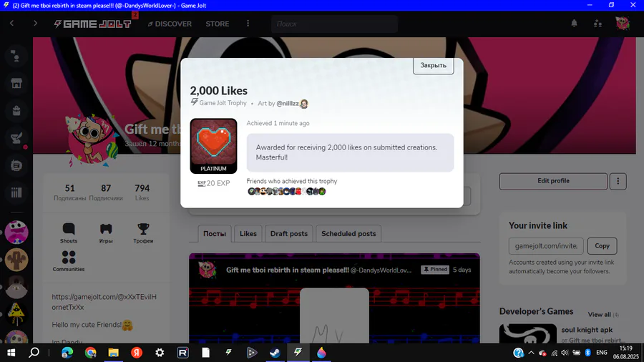The height and width of the screenshot is (362, 644).
Task: Open the Discover page
Action: [x=170, y=24]
